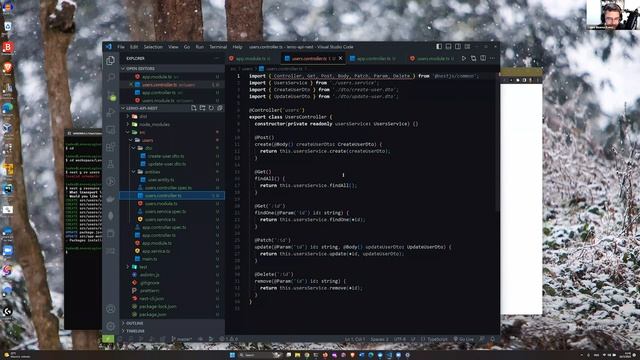The height and width of the screenshot is (360, 640).
Task: Click the notifications bell in status bar
Action: 493,339
